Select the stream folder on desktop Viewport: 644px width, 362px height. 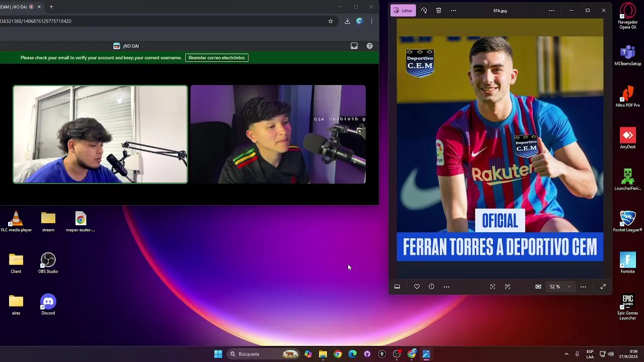(48, 222)
